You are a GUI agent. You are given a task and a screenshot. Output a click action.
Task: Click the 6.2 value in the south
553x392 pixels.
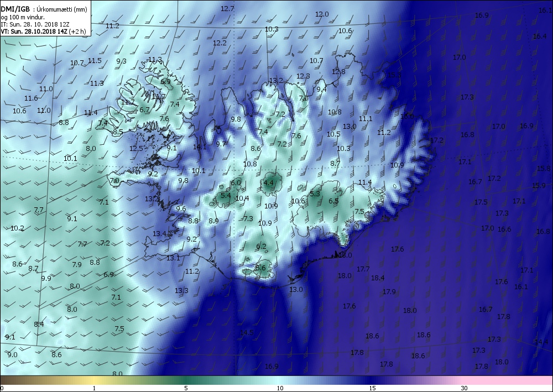point(262,246)
